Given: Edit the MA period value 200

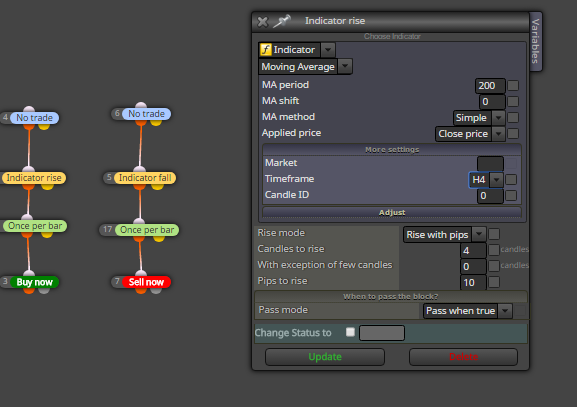Looking at the screenshot, I should click(490, 86).
